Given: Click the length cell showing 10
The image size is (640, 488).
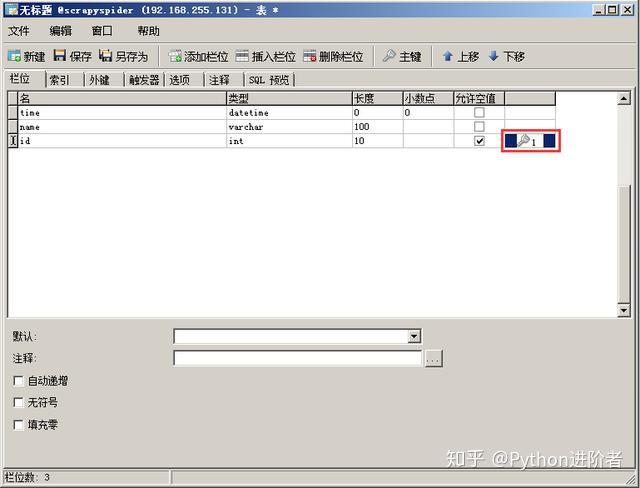Looking at the screenshot, I should (x=378, y=141).
